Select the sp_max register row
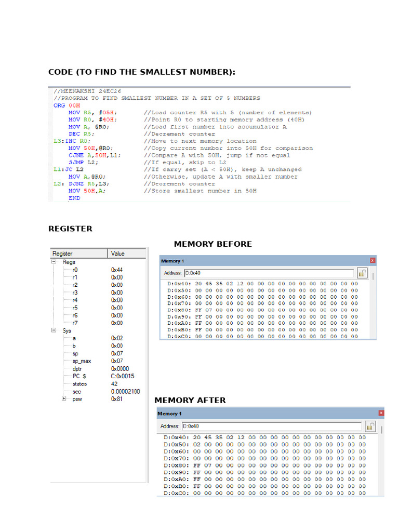 98,361
